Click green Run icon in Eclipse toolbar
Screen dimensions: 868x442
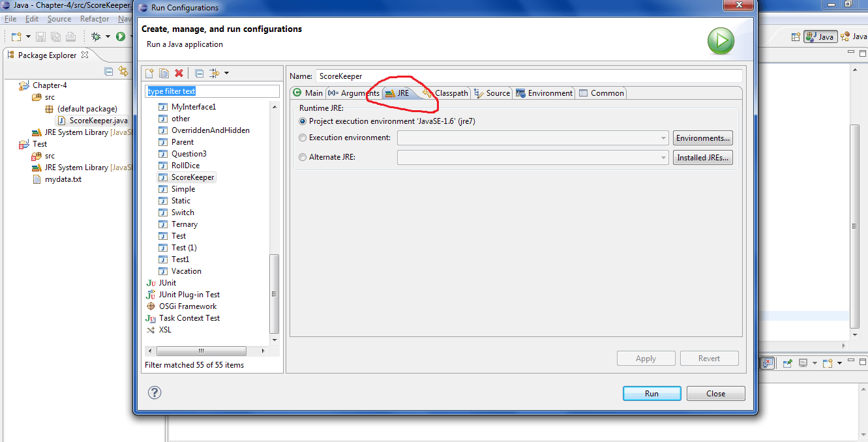point(121,37)
